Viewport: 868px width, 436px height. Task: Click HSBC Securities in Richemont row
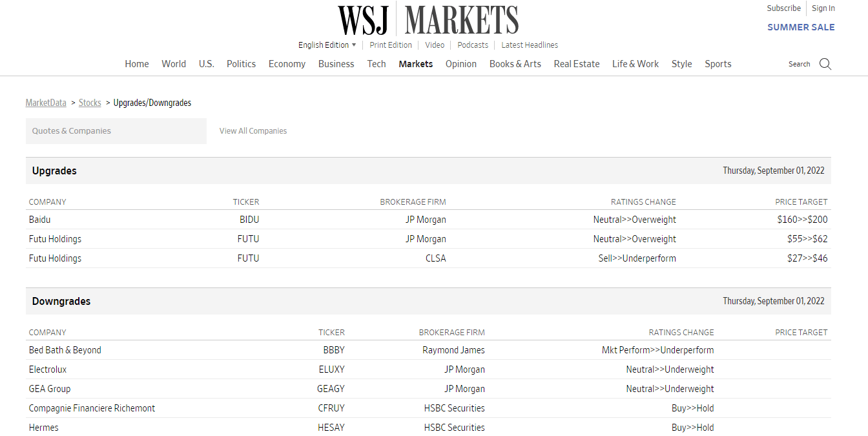455,408
